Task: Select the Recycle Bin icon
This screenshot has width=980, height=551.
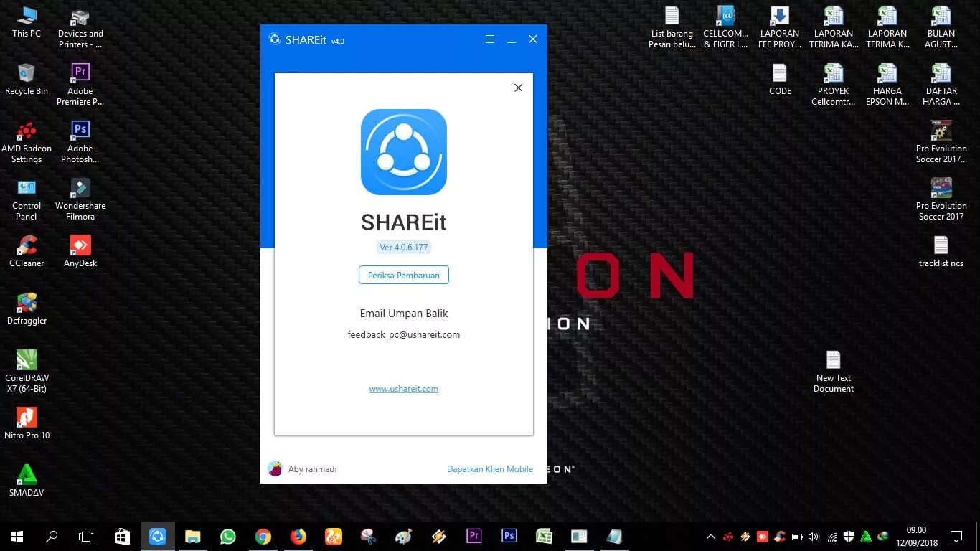Action: click(27, 80)
